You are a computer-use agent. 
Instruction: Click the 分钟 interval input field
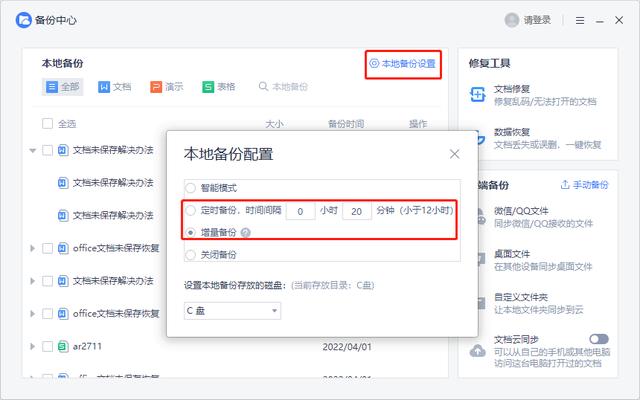(357, 211)
